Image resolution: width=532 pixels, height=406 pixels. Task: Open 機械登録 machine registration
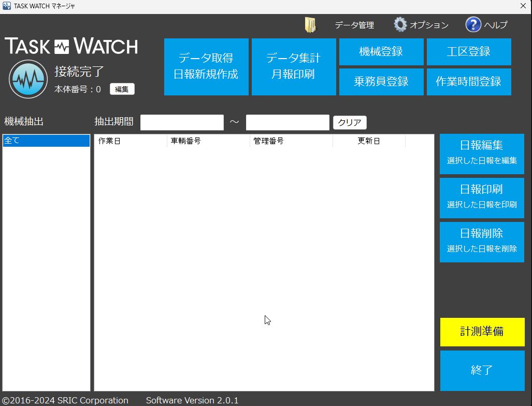381,52
